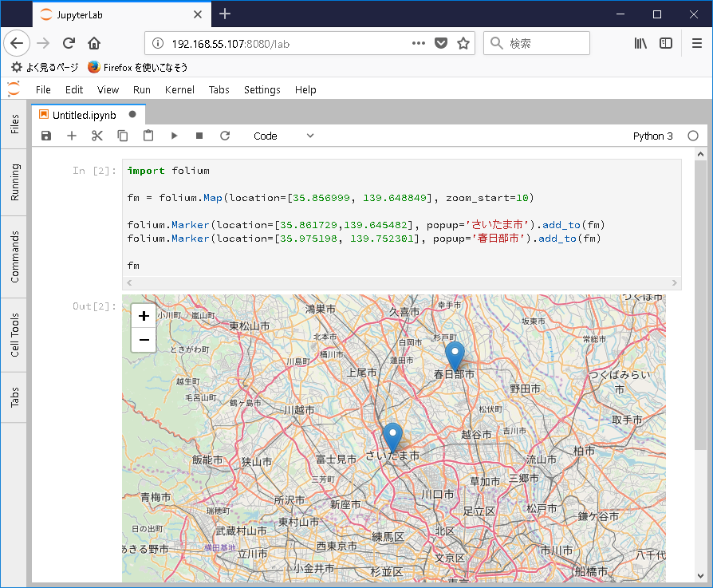The width and height of the screenshot is (713, 588).
Task: Open the cell type Code dropdown
Action: pos(283,136)
